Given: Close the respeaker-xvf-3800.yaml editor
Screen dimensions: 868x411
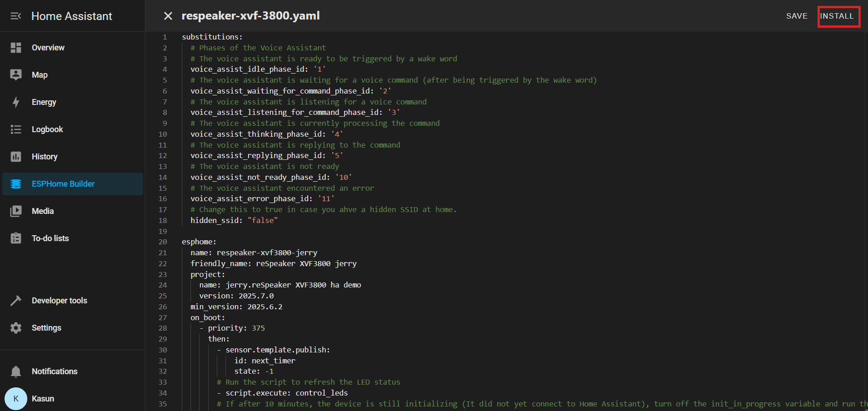Looking at the screenshot, I should pos(168,16).
